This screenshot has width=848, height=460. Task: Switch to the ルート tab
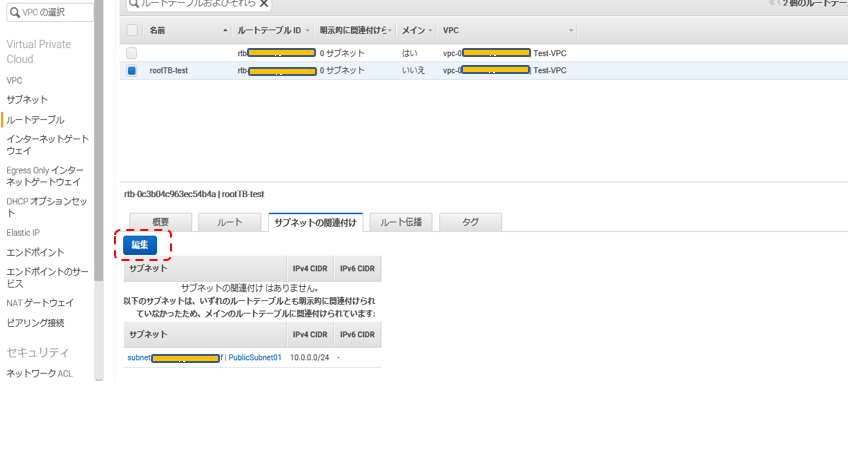click(x=230, y=222)
